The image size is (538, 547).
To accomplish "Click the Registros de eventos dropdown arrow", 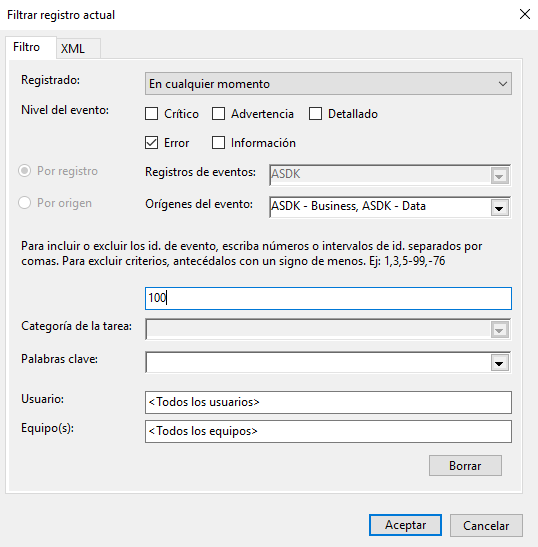I will (499, 176).
